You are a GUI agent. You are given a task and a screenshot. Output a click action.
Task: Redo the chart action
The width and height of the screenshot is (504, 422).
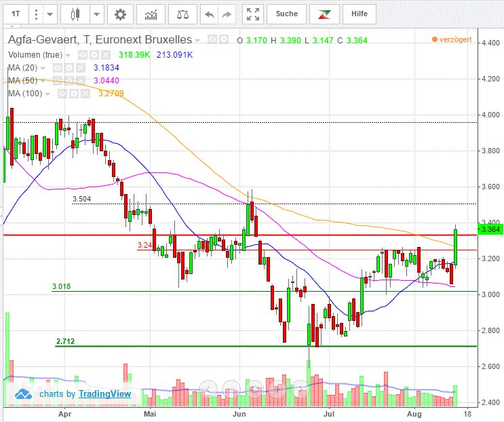227,14
